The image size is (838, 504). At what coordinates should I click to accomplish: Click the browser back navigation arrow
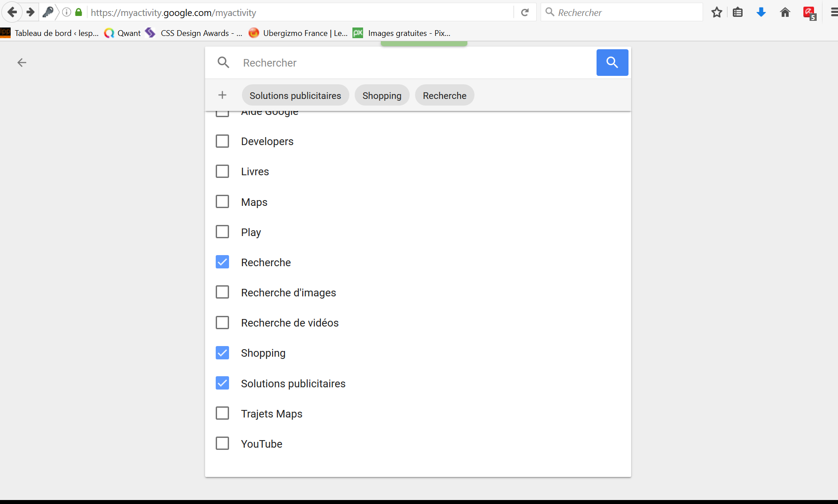tap(12, 12)
